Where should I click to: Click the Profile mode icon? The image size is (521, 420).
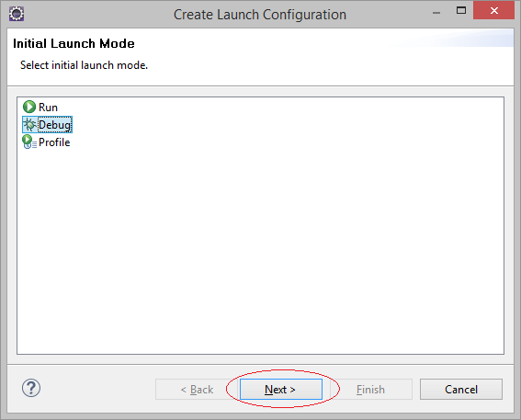29,142
